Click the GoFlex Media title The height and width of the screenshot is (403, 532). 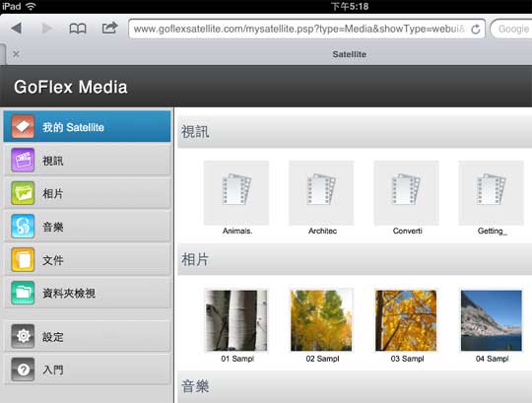click(x=71, y=87)
